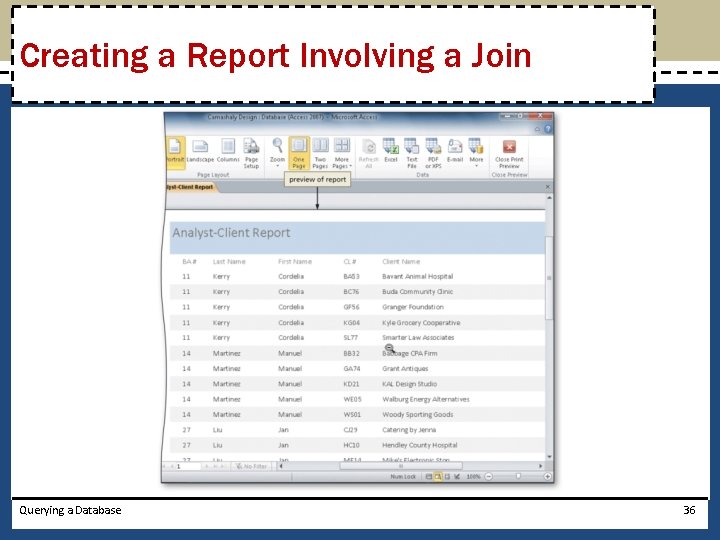Click Buda Community Clinic entry

[417, 292]
